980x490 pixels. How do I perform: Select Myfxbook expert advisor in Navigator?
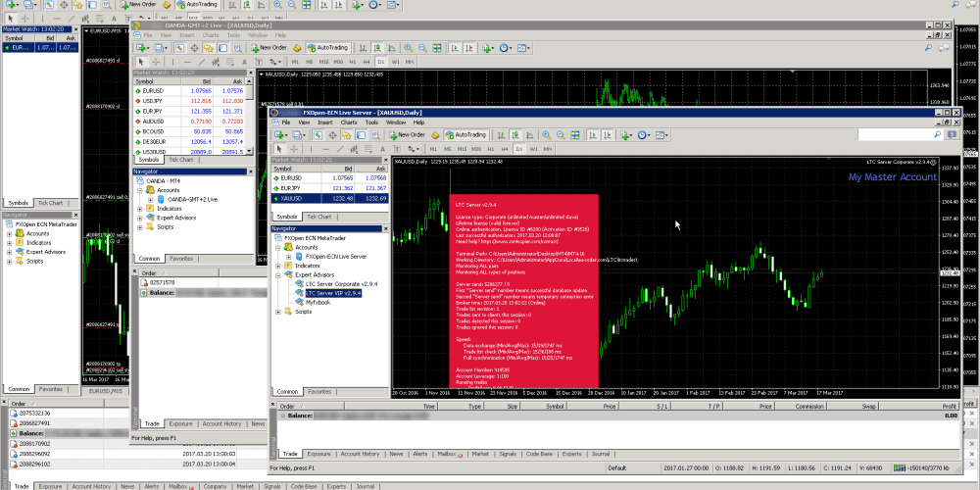pyautogui.click(x=318, y=302)
